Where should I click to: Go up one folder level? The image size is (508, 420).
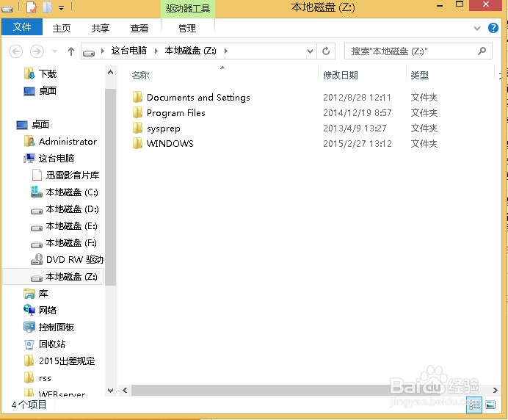tap(71, 51)
